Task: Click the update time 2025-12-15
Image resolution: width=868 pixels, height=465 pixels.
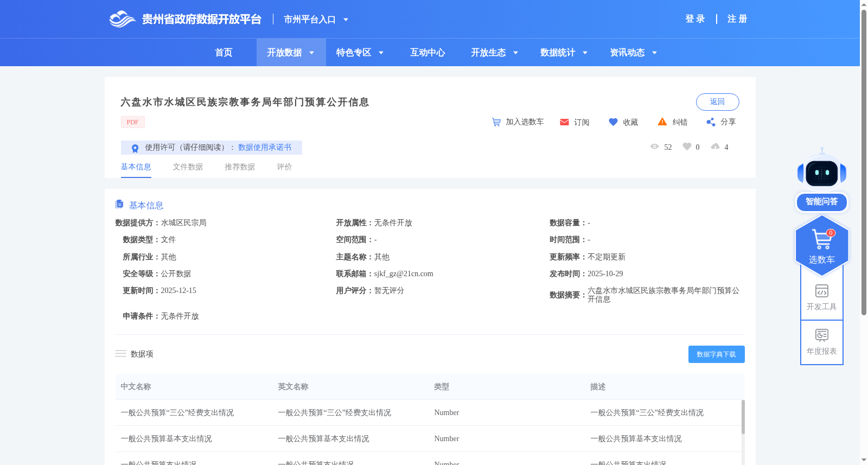Action: pyautogui.click(x=178, y=291)
